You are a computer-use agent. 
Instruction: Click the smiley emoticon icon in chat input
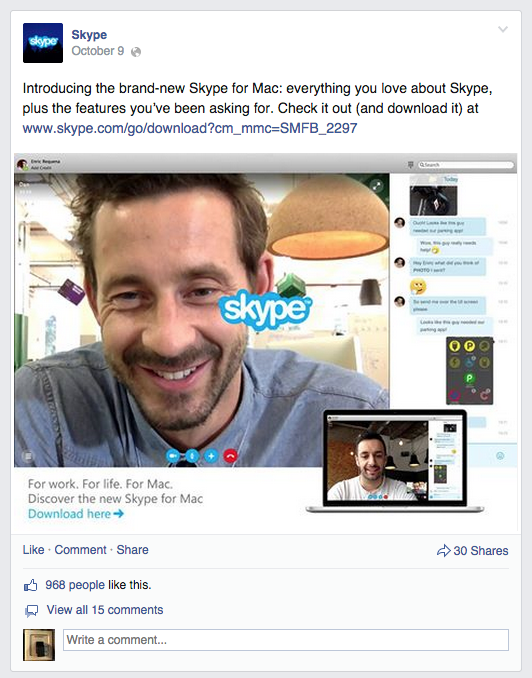500,455
